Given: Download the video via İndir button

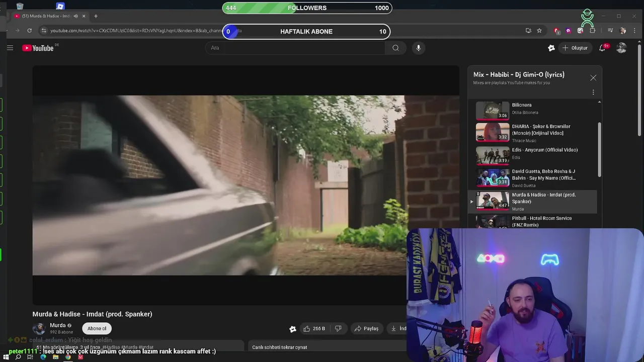Looking at the screenshot, I should pos(397,328).
